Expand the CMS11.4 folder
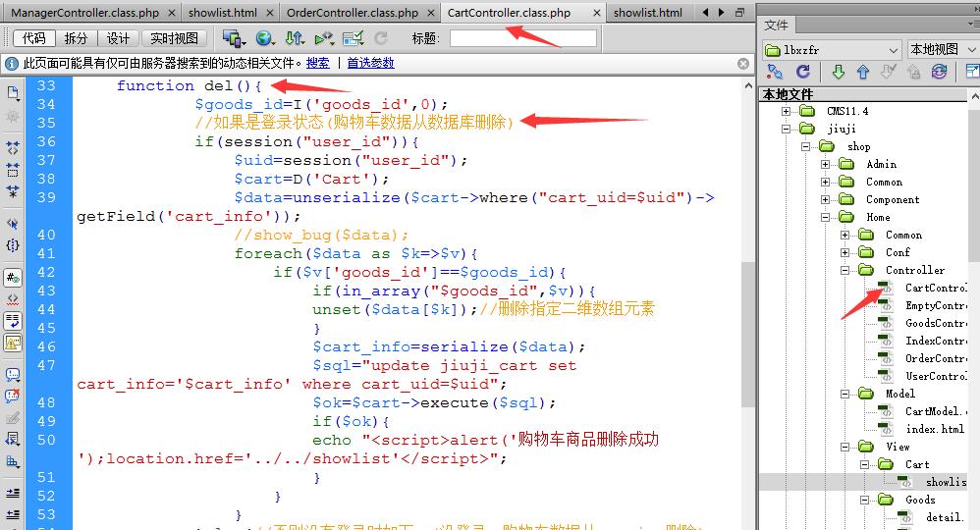This screenshot has width=980, height=530. point(786,111)
